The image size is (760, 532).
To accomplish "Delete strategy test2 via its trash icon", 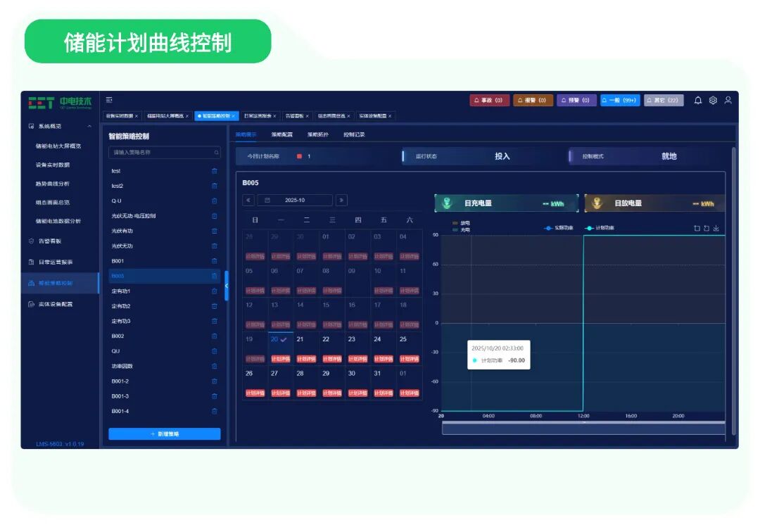I will tap(214, 186).
